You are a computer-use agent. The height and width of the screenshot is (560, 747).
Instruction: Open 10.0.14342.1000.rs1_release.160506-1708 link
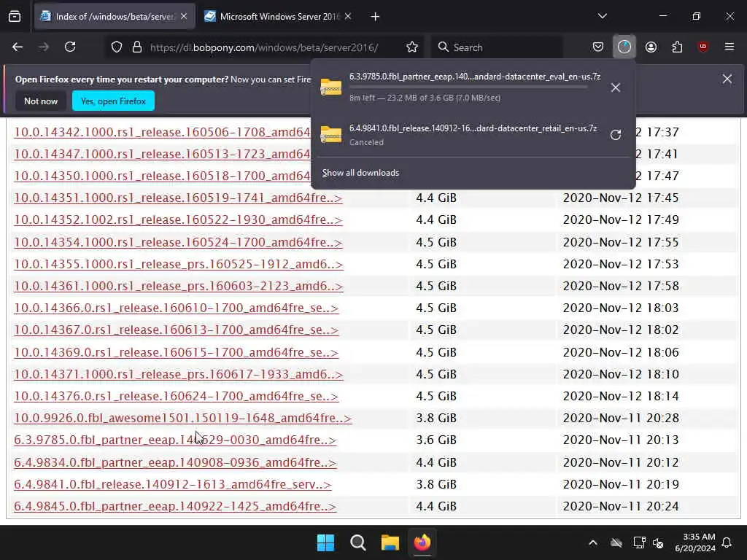[162, 132]
